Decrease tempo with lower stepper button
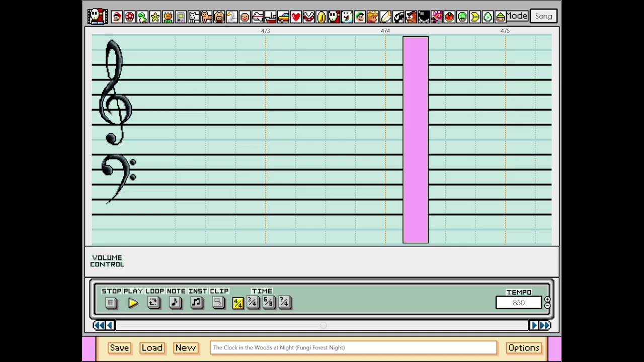Screen dimensions: 644x362 pyautogui.click(x=547, y=306)
